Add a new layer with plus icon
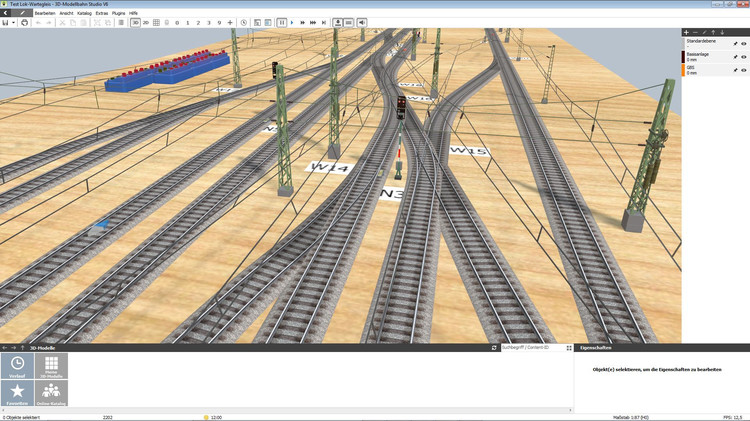The height and width of the screenshot is (421, 750). tap(686, 32)
